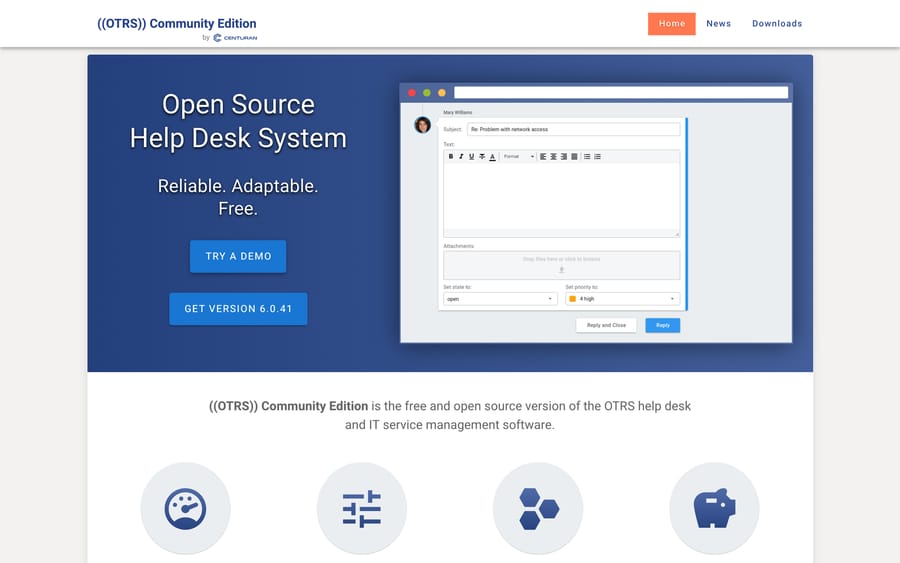
Task: Click the speedometer gauge feature icon
Action: click(x=185, y=508)
